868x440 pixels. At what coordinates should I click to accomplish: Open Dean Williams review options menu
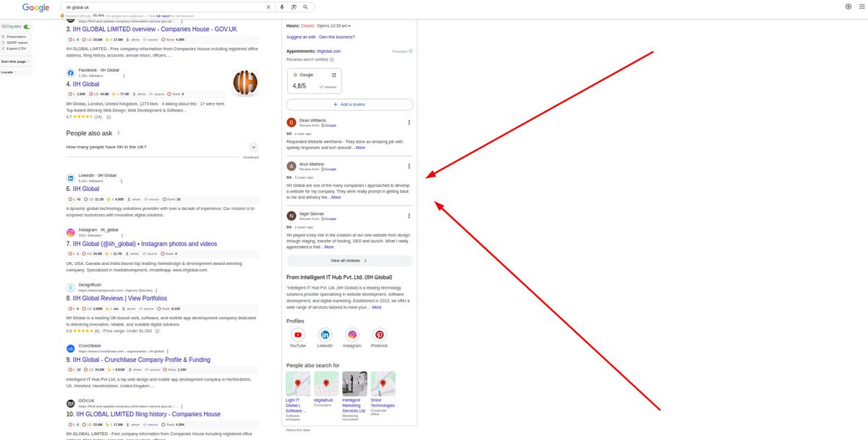pyautogui.click(x=409, y=122)
